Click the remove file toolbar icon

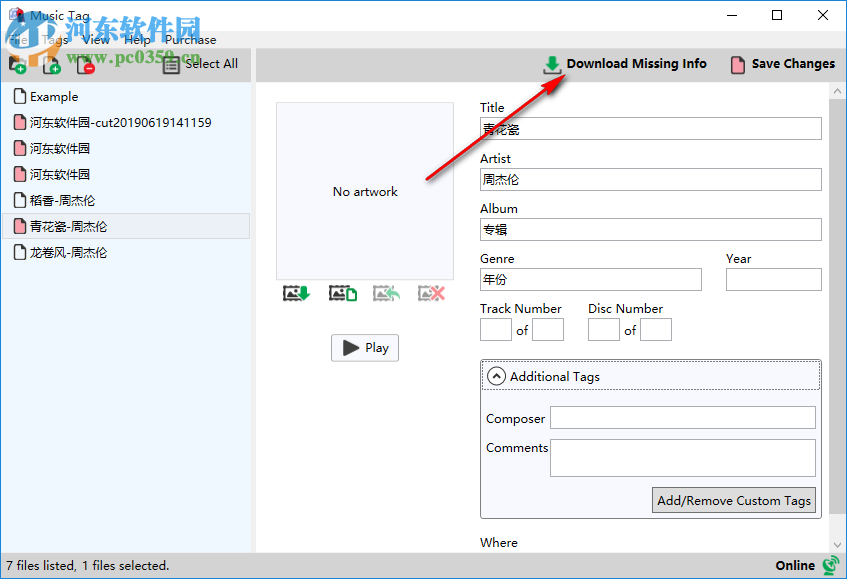[x=85, y=65]
